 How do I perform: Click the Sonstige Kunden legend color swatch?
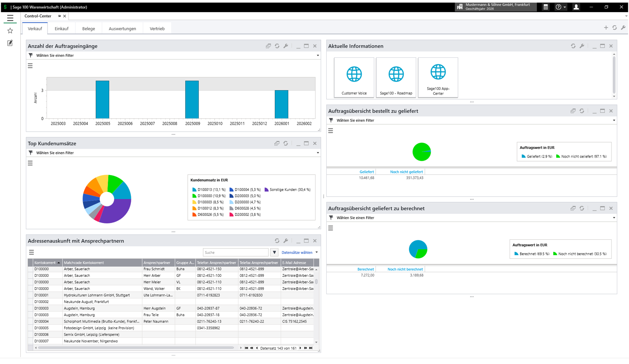point(266,190)
